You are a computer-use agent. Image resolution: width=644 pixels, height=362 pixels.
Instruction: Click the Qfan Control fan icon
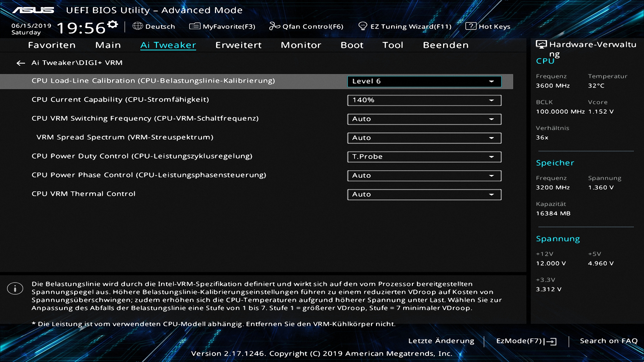point(274,26)
